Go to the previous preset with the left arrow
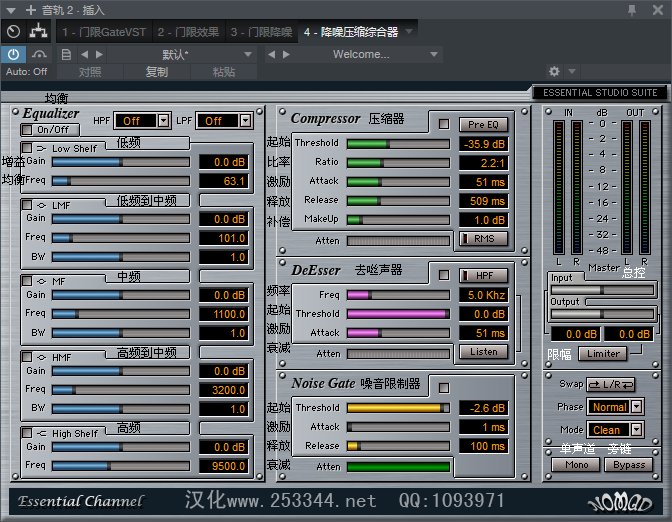 [84, 54]
